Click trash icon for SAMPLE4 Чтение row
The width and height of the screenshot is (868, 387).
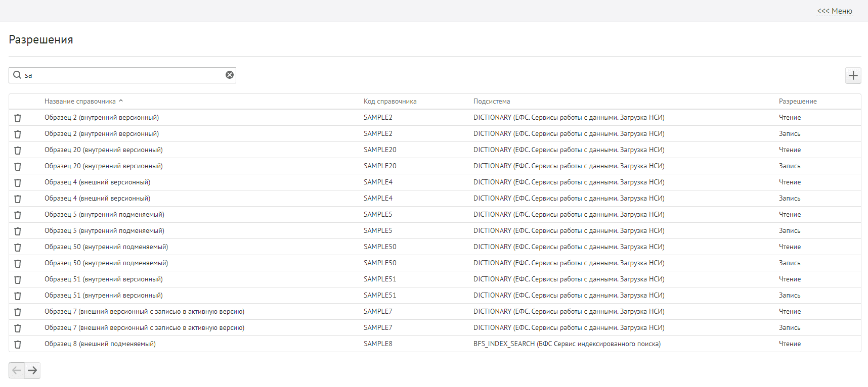pyautogui.click(x=18, y=182)
